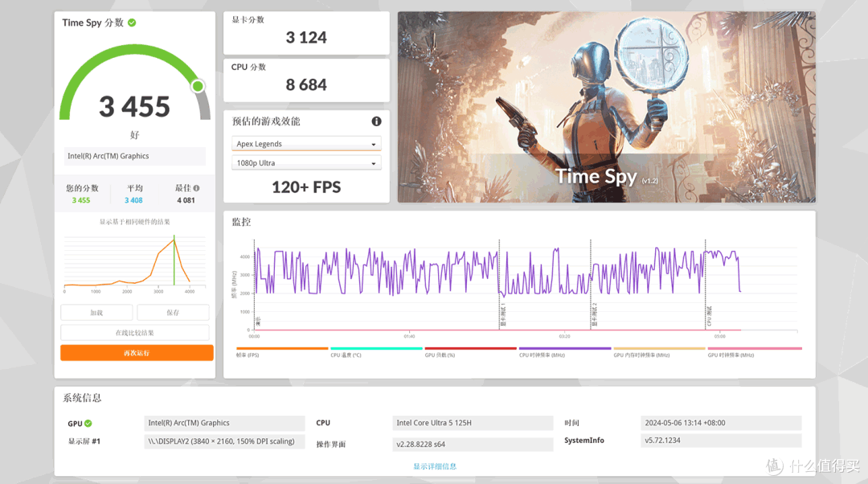The width and height of the screenshot is (868, 484).
Task: Click the 在线比较结果 button
Action: pyautogui.click(x=135, y=333)
